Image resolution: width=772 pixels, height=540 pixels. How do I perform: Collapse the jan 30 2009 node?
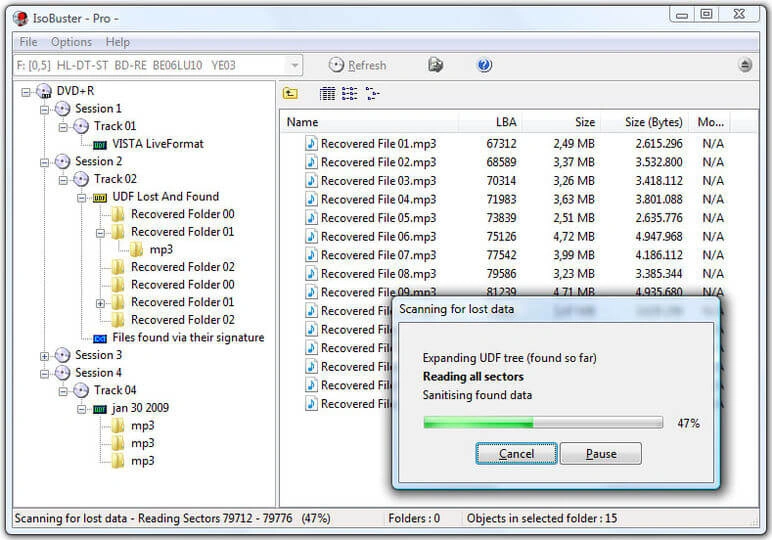click(x=82, y=409)
